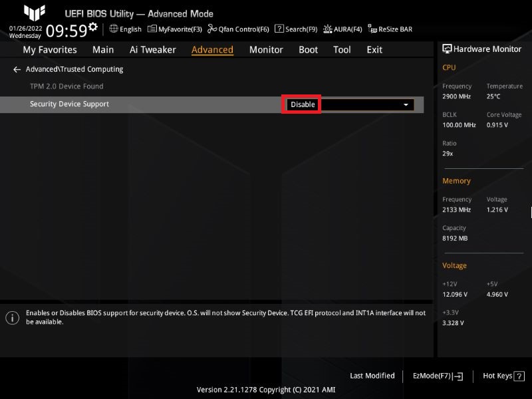Open AURA(F4) lighting icon
This screenshot has width=532, height=399.
point(327,29)
